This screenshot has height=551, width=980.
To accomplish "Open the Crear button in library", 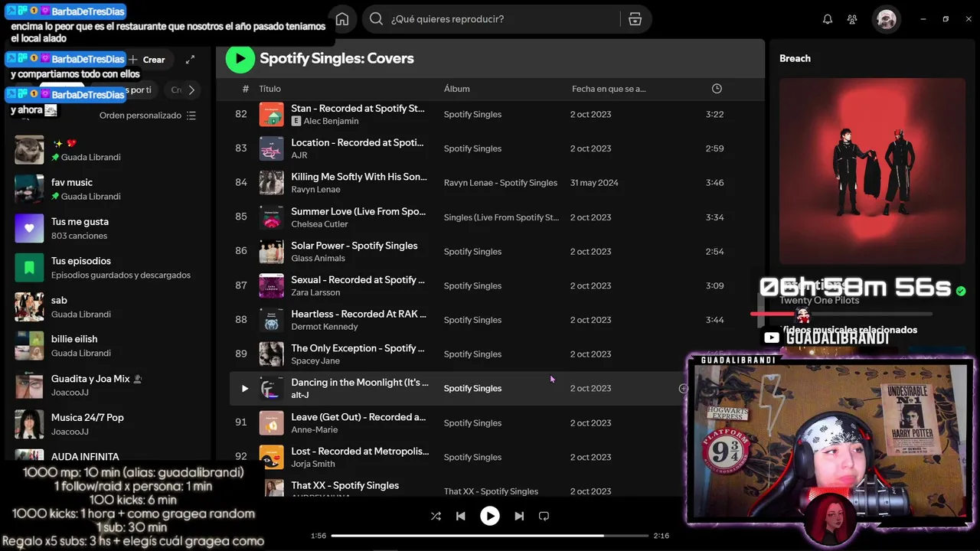I will 147,60.
